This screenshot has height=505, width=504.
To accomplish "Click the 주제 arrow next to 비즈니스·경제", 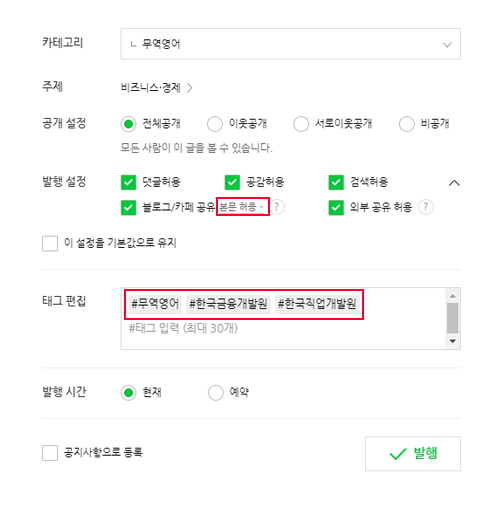I will [x=190, y=88].
